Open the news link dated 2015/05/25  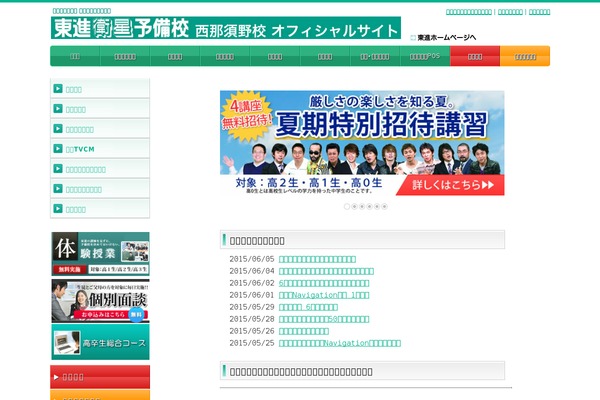[x=340, y=343]
